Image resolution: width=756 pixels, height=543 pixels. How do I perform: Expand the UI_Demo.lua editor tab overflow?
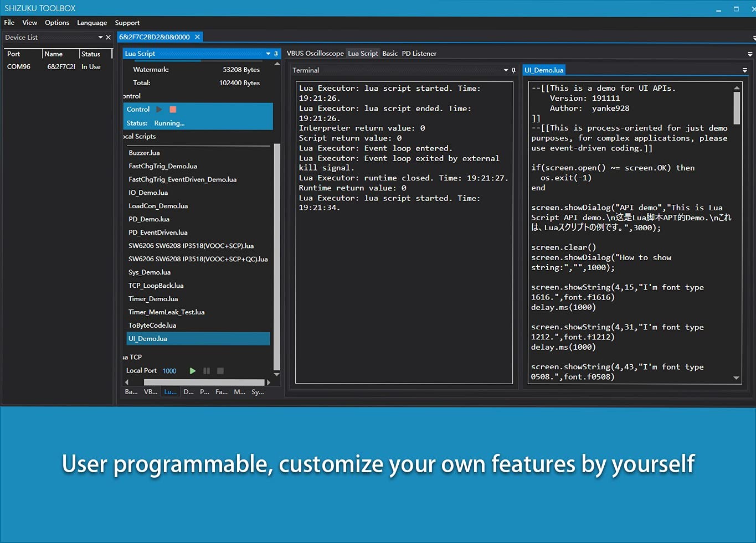pyautogui.click(x=745, y=70)
